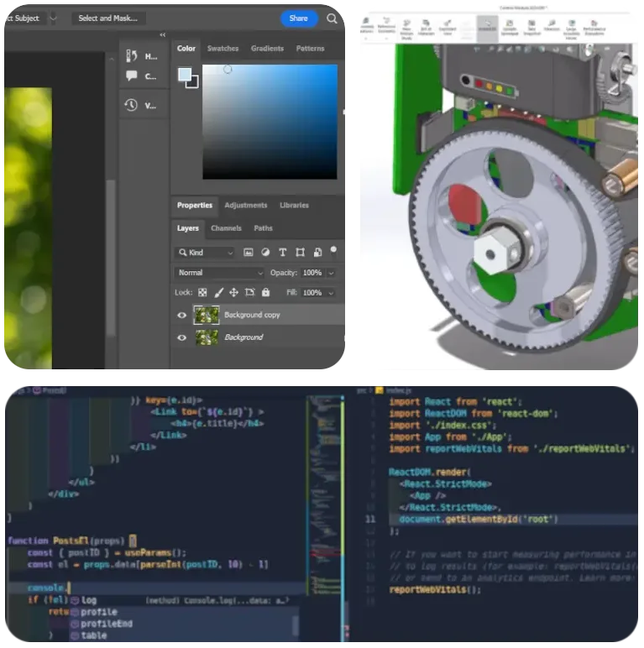Switch to the Gradients tab
Screen dimensions: 644x648
(267, 49)
